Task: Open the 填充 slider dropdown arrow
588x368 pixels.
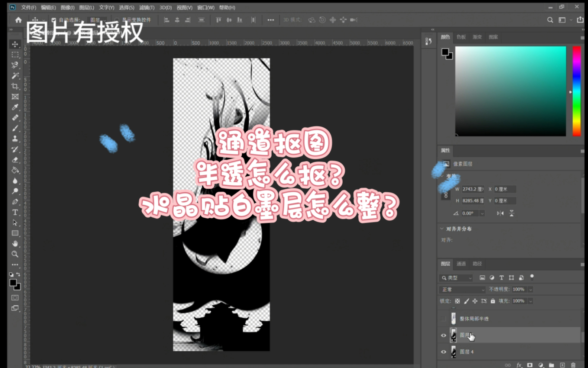Action: [x=531, y=301]
